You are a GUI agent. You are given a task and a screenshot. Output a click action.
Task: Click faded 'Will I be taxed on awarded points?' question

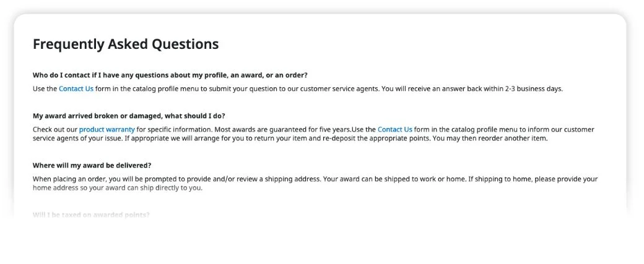coord(91,215)
